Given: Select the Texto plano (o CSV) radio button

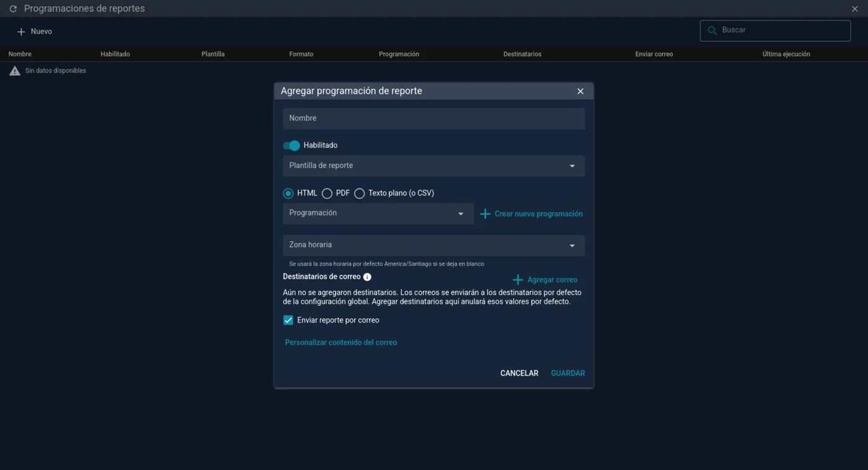Looking at the screenshot, I should [x=359, y=193].
